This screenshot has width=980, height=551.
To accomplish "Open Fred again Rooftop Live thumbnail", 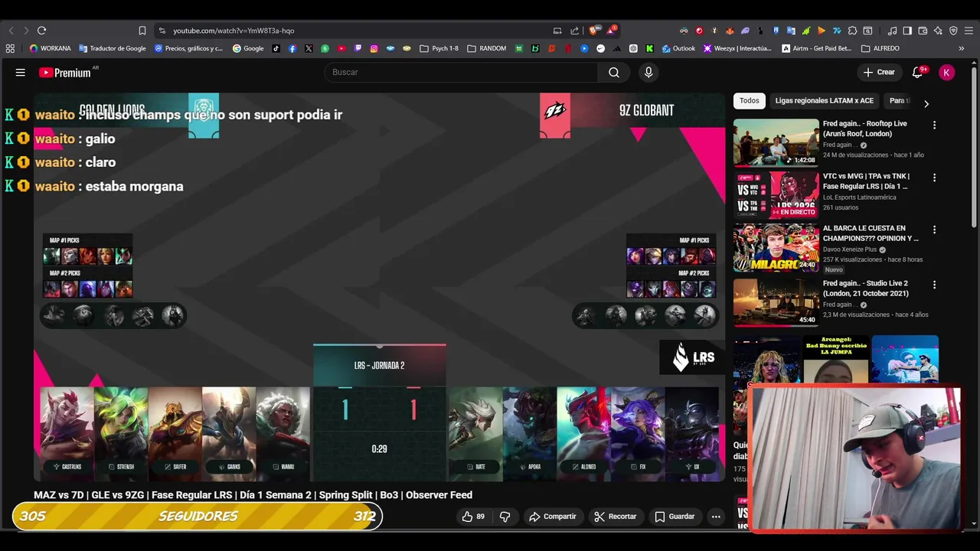I will point(776,142).
